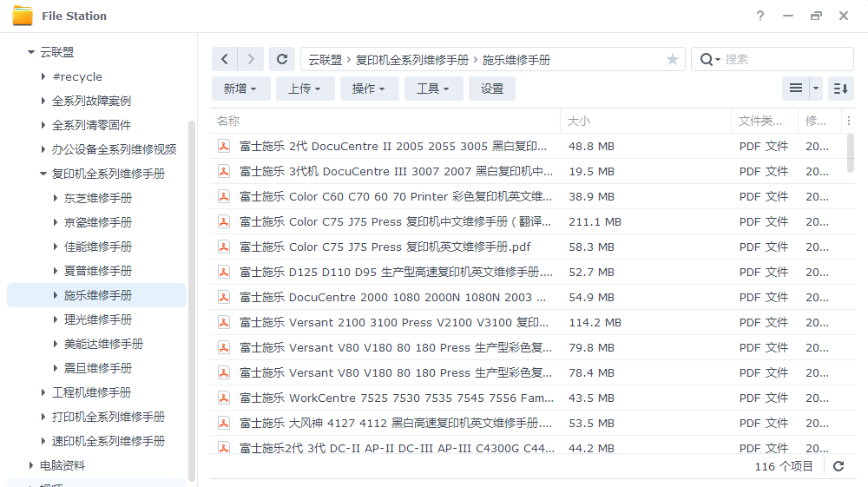
Task: Click the file list vertical scrollbar
Action: pos(851,154)
